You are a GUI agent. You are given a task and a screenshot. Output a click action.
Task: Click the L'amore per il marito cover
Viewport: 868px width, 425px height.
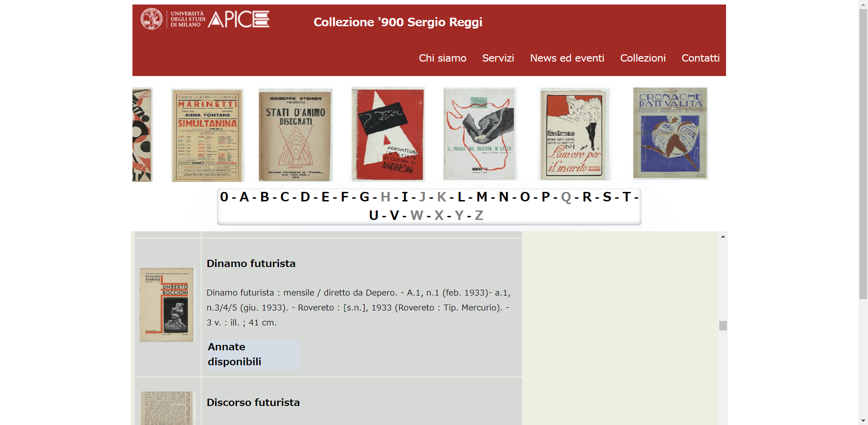(x=574, y=134)
